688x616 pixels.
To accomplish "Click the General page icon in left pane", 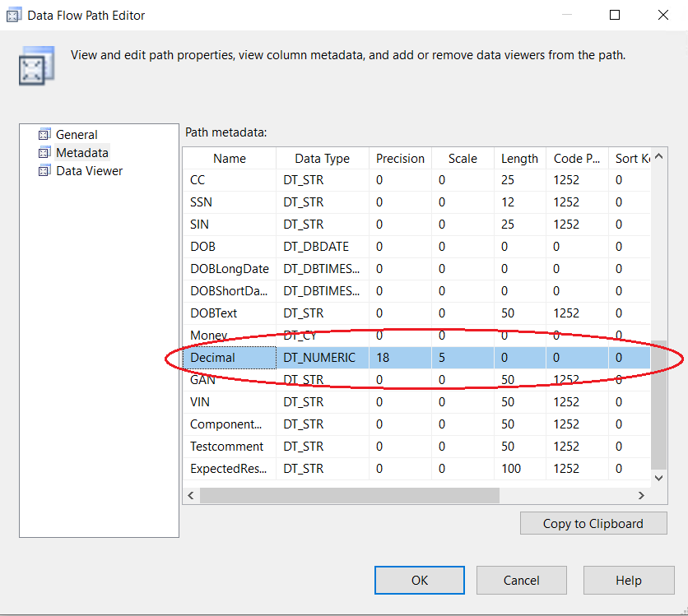I will [44, 135].
